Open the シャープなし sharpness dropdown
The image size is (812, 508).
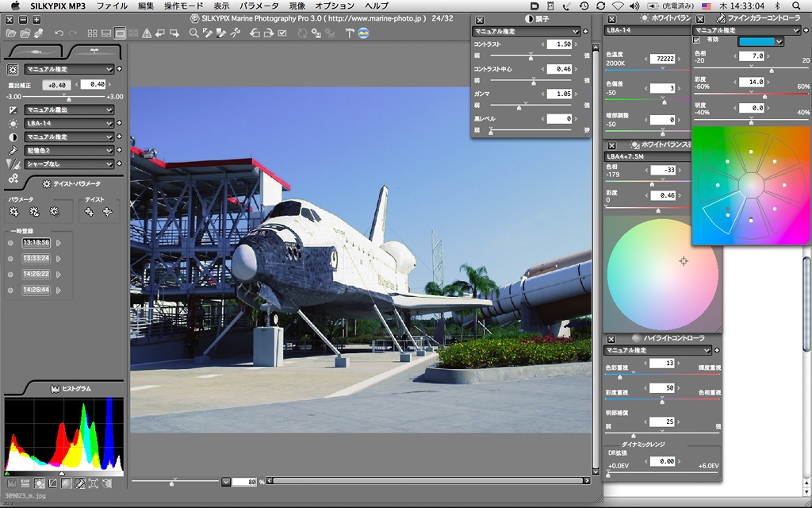pos(69,164)
